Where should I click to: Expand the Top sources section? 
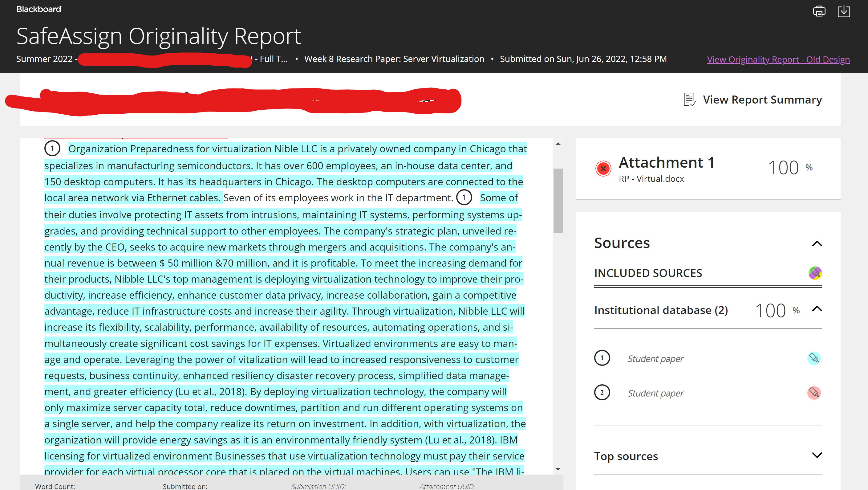(x=817, y=455)
